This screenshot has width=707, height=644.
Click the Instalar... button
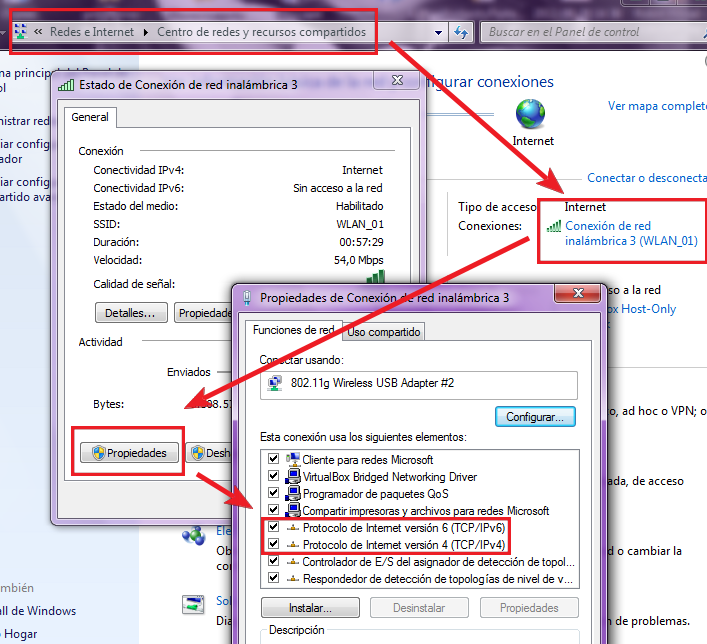(310, 607)
